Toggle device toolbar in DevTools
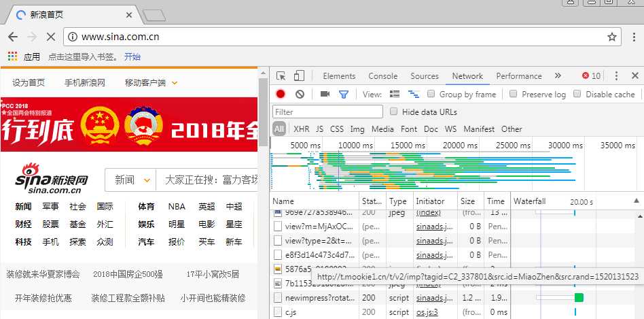The image size is (644, 319). click(299, 76)
